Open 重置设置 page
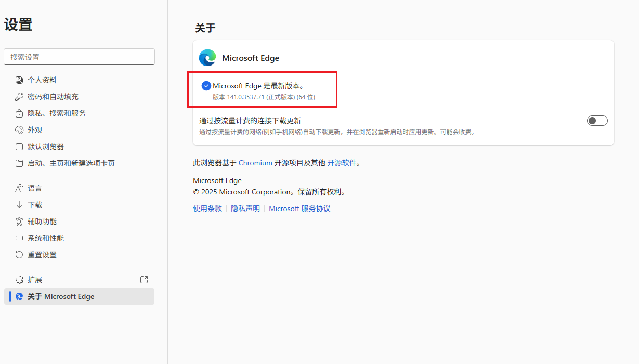The image size is (639, 364). 79,255
